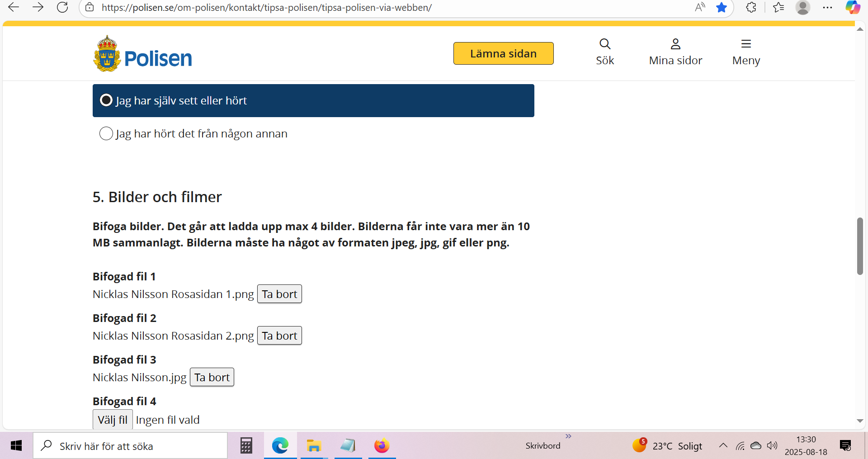Expand hidden system tray icons chevron

(723, 445)
